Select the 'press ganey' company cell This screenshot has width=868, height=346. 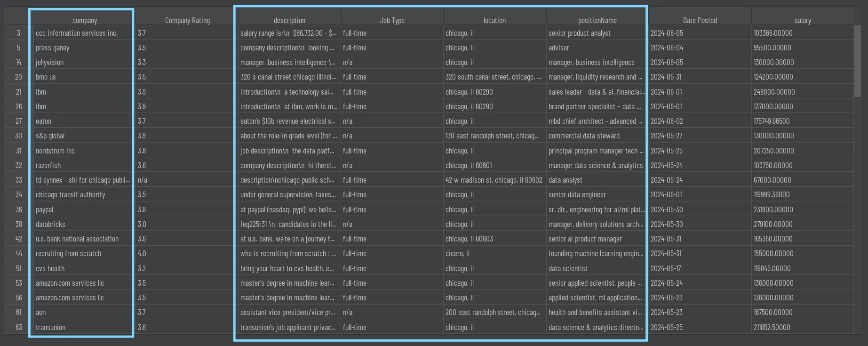coord(84,48)
